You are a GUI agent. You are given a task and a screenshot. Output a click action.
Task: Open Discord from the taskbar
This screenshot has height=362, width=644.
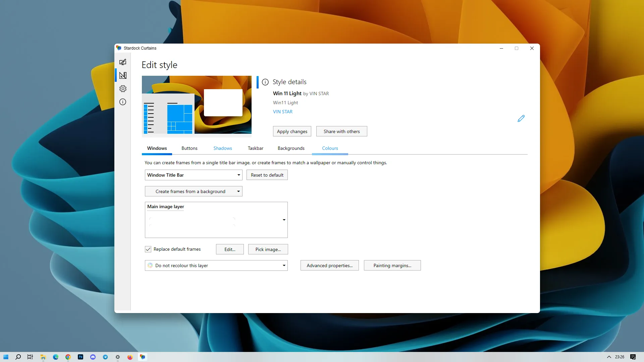(x=93, y=357)
